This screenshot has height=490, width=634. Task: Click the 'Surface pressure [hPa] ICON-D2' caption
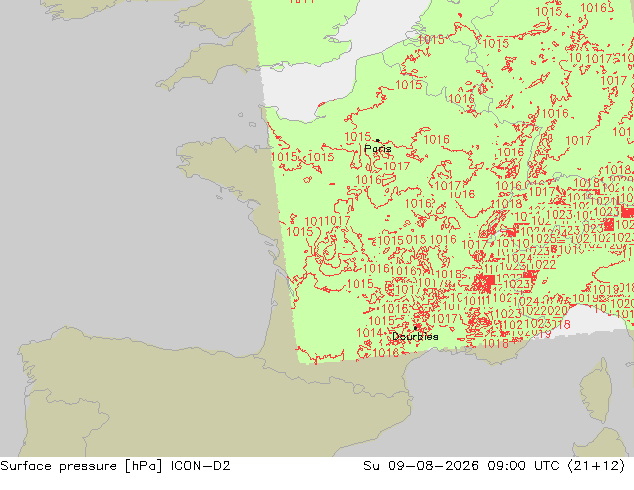point(115,466)
